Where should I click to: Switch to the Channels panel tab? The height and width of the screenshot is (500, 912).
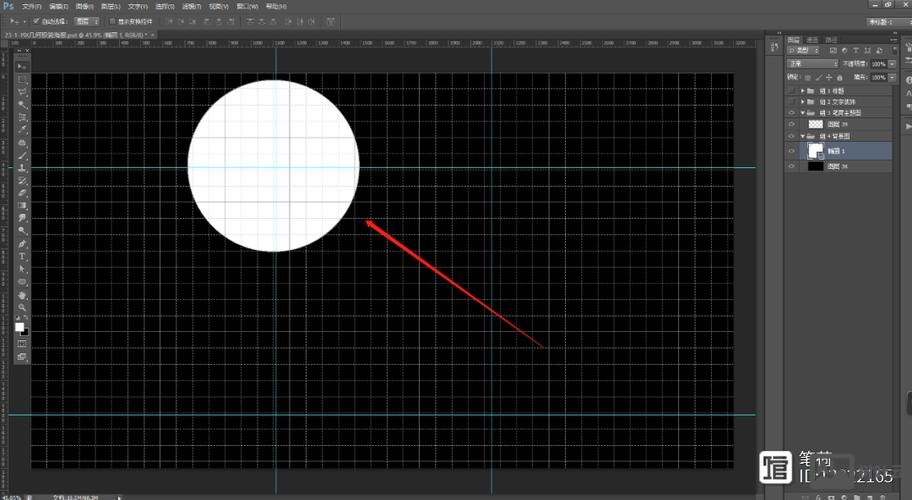813,40
